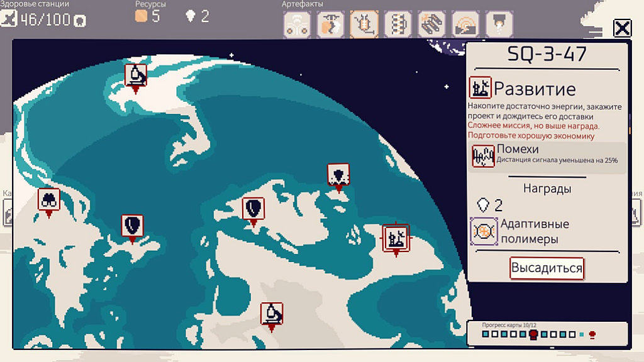Open the highlighted bug artifact
Image resolution: width=644 pixels, height=362 pixels.
click(364, 25)
